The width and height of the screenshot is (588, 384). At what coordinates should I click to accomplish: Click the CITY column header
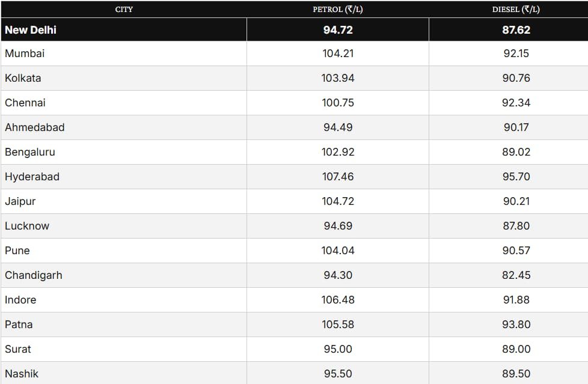pos(124,10)
